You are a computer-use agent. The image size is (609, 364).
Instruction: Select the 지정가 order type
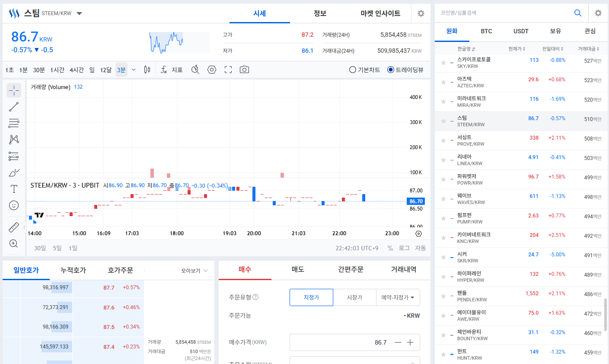(x=311, y=297)
